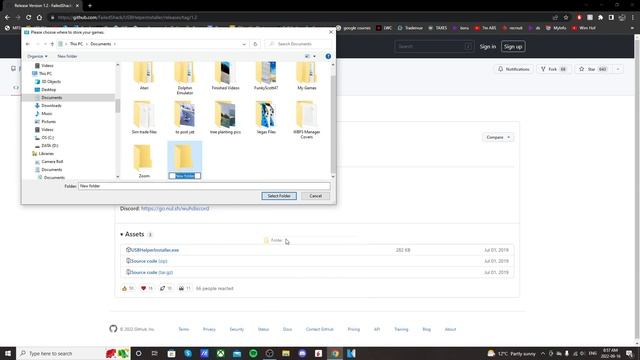Select the to post yet folder

click(x=184, y=118)
